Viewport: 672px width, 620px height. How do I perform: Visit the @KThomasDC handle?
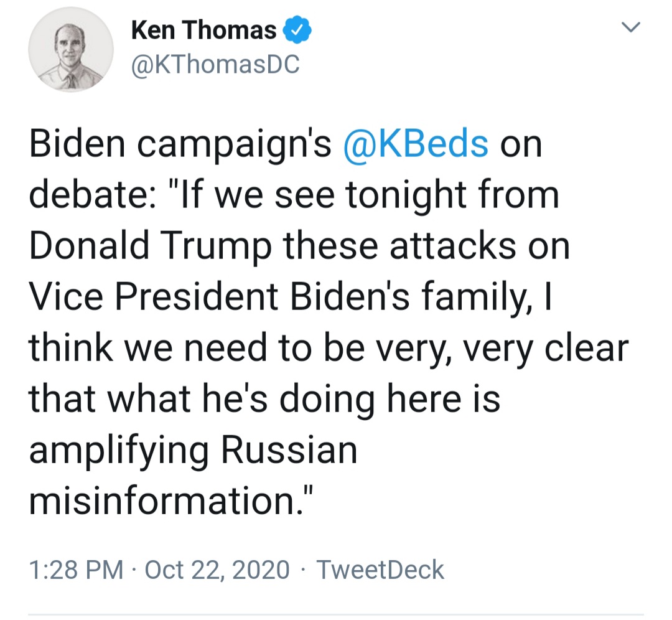point(215,65)
